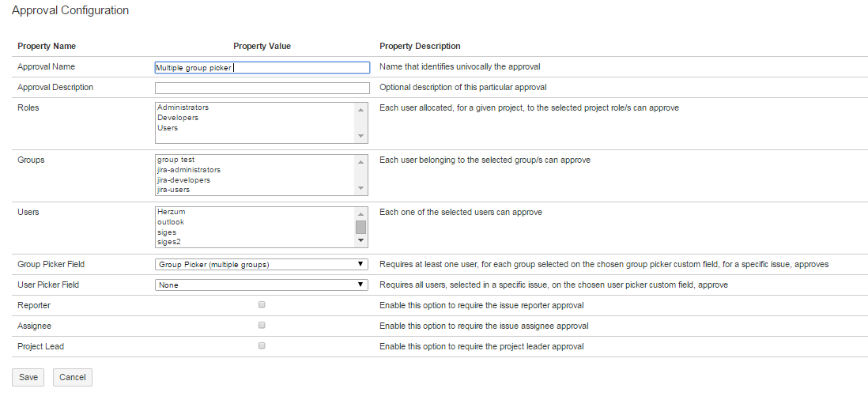
Task: Select Administrators in the Roles list
Action: [183, 107]
